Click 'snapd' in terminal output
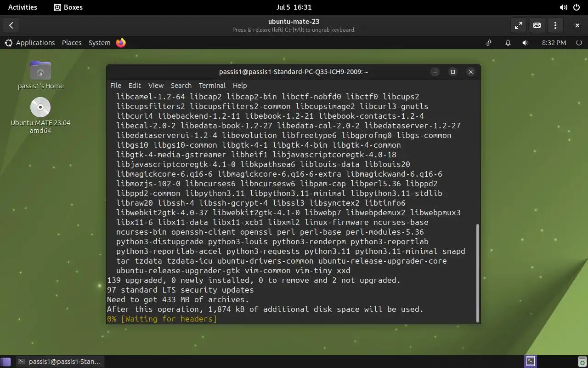This screenshot has height=368, width=588. click(x=454, y=251)
